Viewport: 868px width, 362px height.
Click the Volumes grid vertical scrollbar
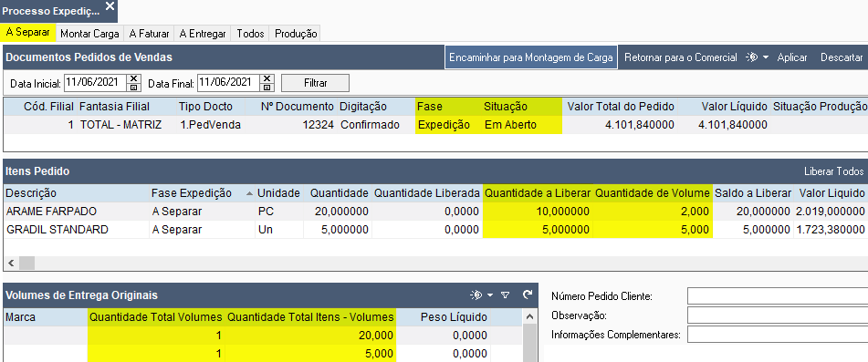pos(530,343)
